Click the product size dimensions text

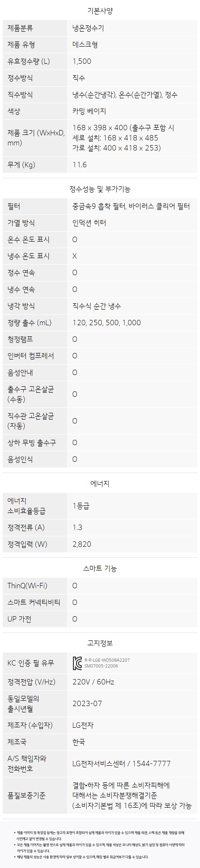coord(123,138)
